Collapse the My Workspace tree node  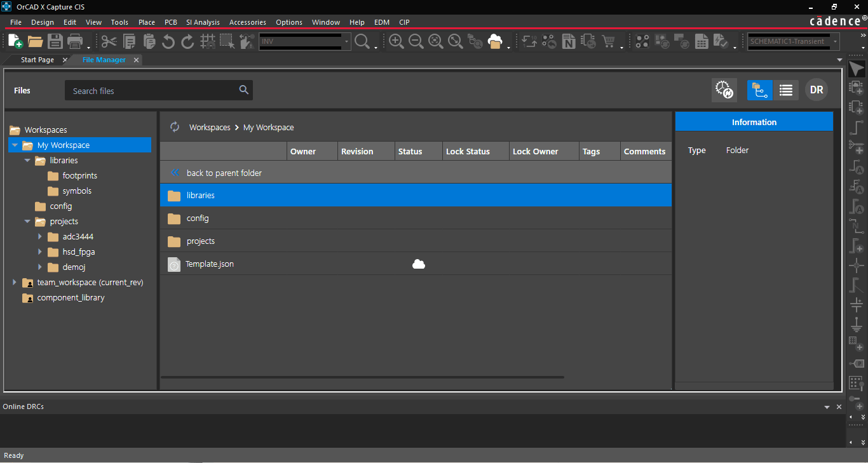point(15,145)
